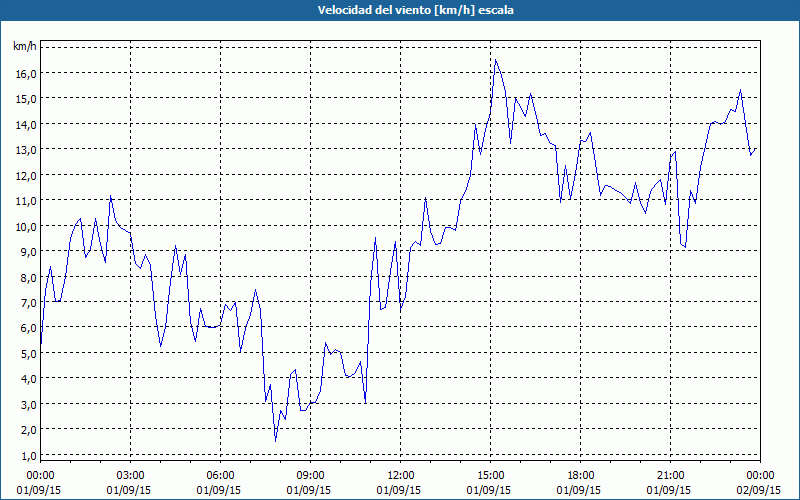Click the 13,0 y-axis value
The width and height of the screenshot is (800, 500).
point(26,150)
